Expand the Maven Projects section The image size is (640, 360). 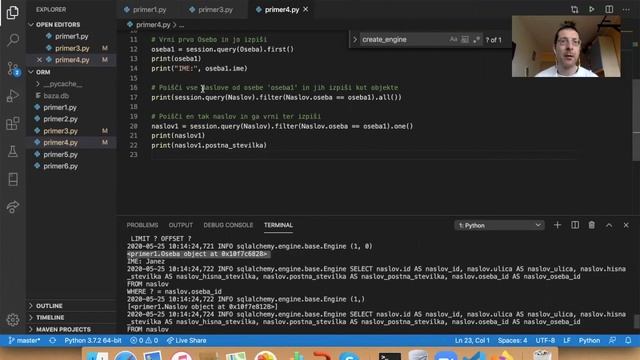coord(31,329)
